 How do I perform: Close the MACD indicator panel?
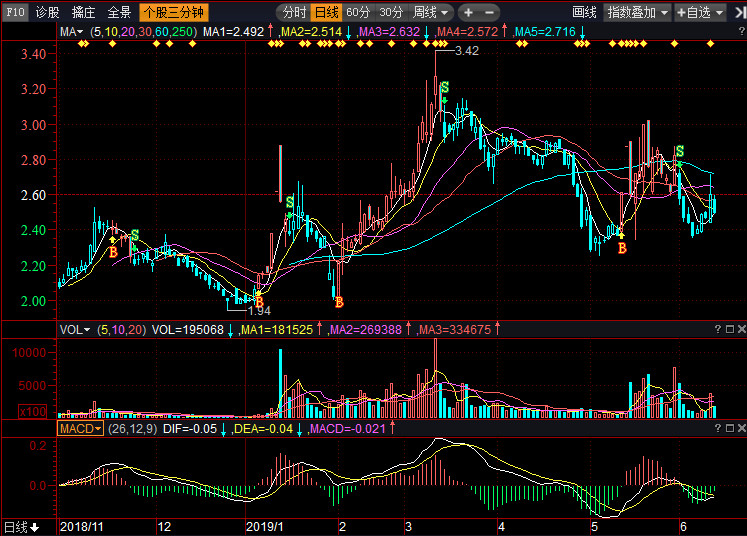click(x=739, y=428)
